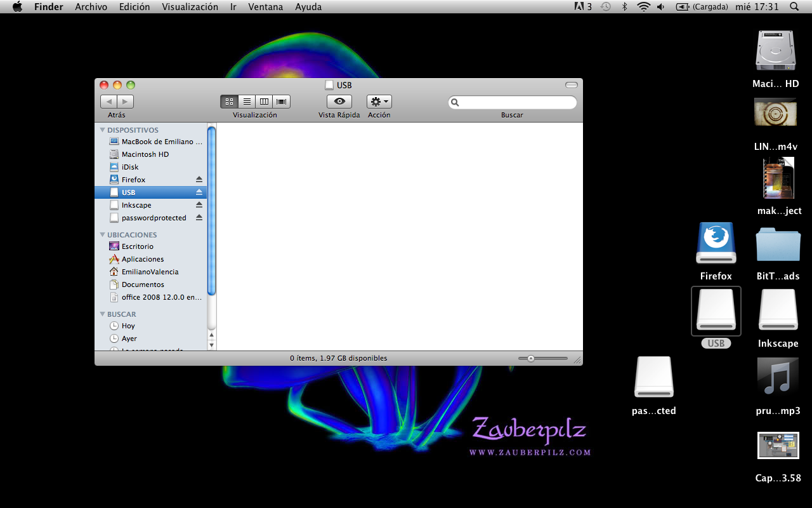Select the Firefox disk image on desktop
Viewport: 812px width, 508px height.
[x=716, y=243]
